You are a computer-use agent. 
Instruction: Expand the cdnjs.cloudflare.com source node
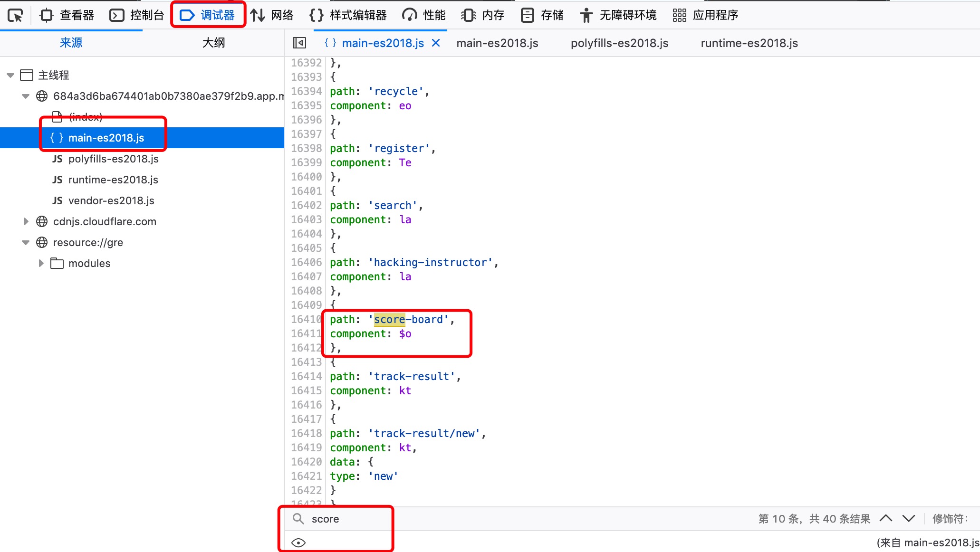click(x=26, y=221)
